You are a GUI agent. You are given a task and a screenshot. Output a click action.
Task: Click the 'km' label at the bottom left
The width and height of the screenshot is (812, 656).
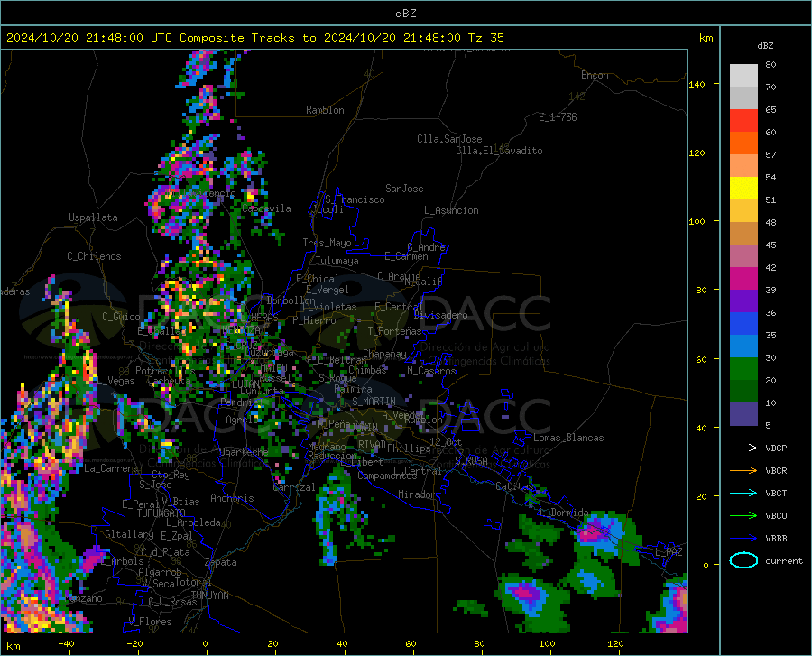click(13, 646)
